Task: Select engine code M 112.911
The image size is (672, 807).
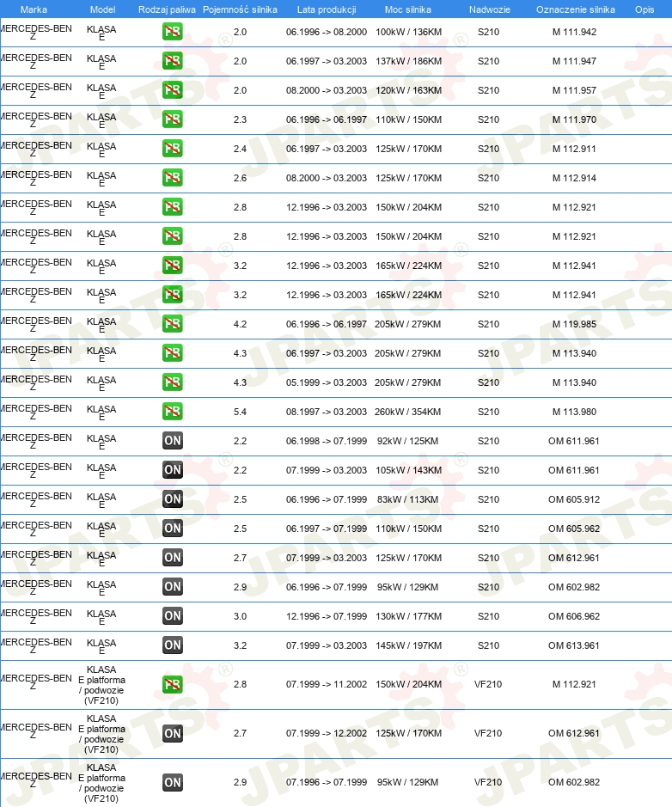Action: click(x=574, y=149)
